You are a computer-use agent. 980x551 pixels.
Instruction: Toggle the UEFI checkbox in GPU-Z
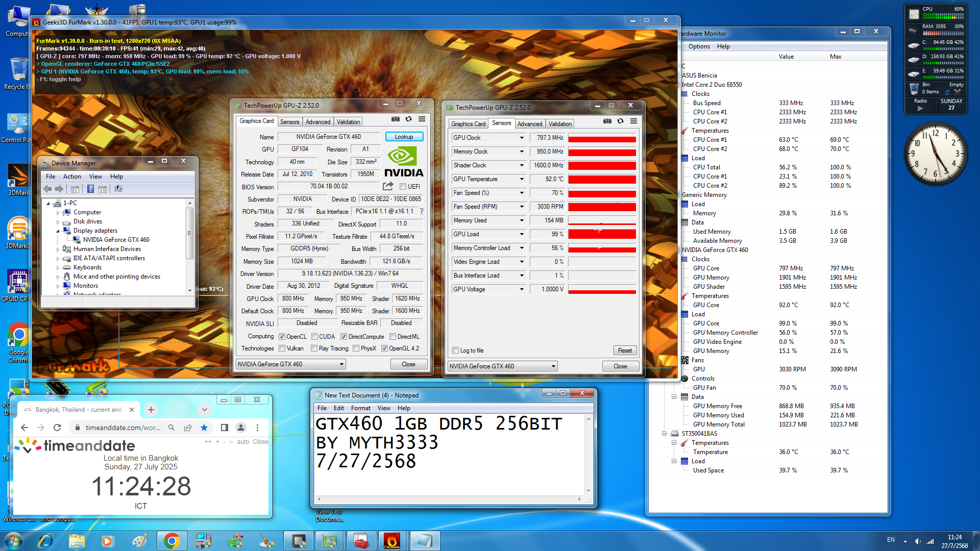[403, 187]
